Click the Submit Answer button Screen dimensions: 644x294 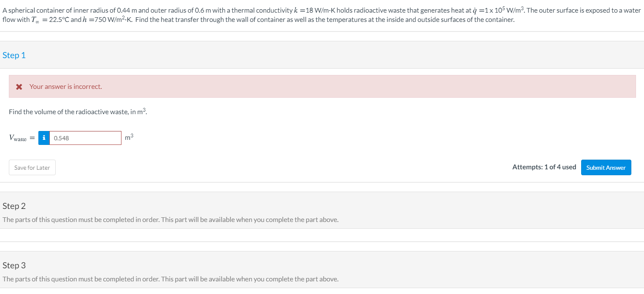point(606,167)
